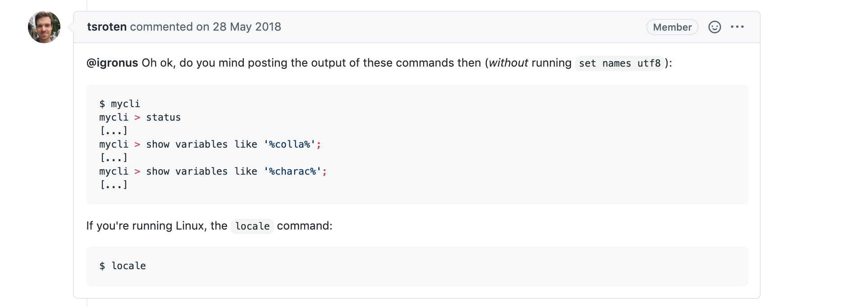The height and width of the screenshot is (307, 868).
Task: Click tsroten's profile avatar picture
Action: click(x=44, y=27)
